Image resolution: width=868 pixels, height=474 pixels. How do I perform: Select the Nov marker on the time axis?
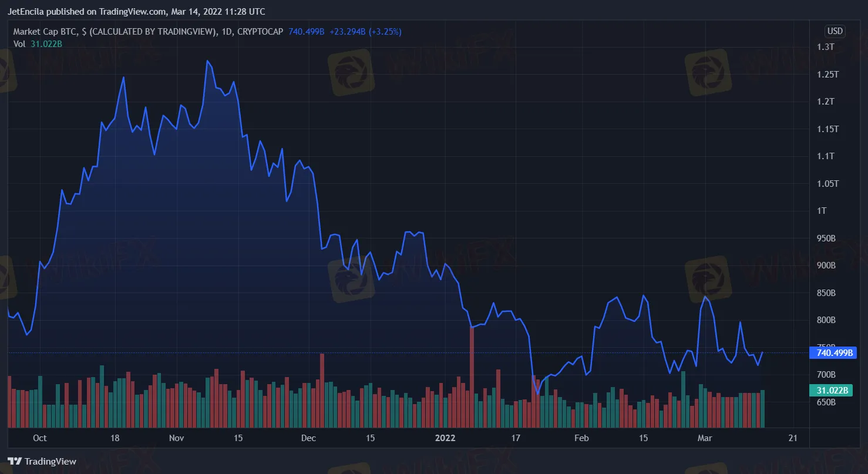pyautogui.click(x=176, y=438)
